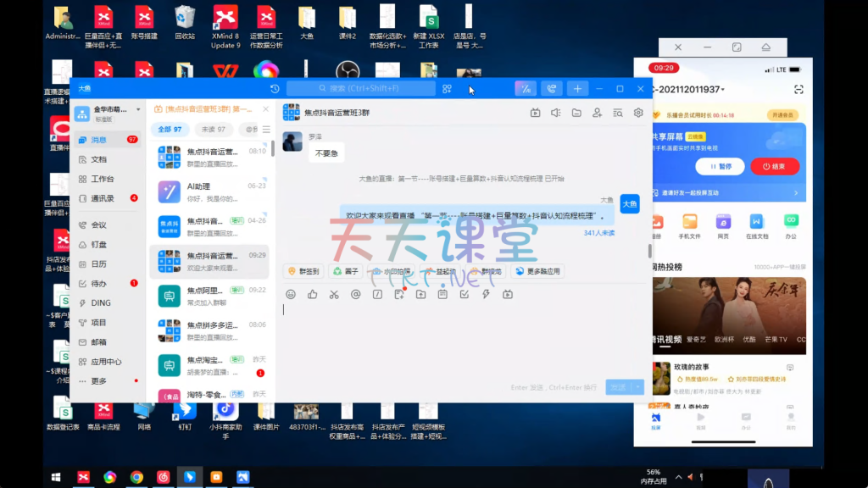Expand device name dropdown in phone mirror
Image resolution: width=868 pixels, height=488 pixels.
pyautogui.click(x=725, y=90)
